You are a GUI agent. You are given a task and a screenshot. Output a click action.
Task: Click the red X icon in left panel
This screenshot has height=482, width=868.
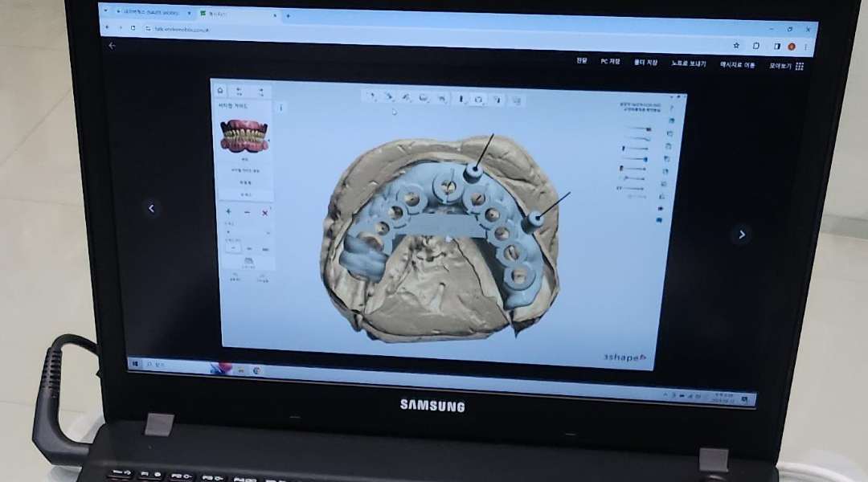264,213
